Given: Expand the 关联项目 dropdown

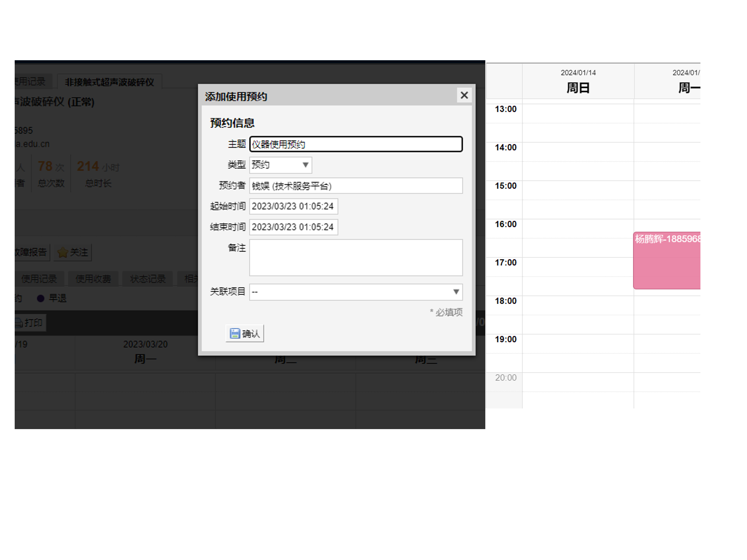Looking at the screenshot, I should pyautogui.click(x=356, y=292).
